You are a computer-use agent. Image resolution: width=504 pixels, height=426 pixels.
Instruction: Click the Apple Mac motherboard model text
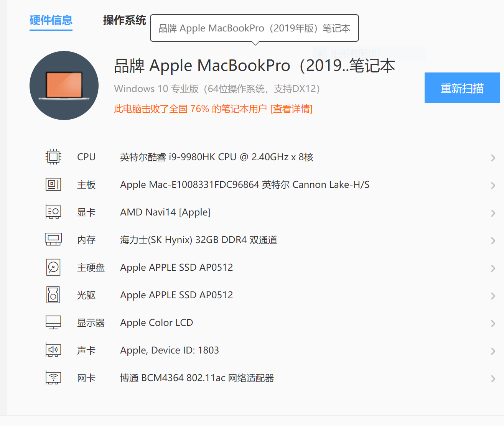pos(245,185)
